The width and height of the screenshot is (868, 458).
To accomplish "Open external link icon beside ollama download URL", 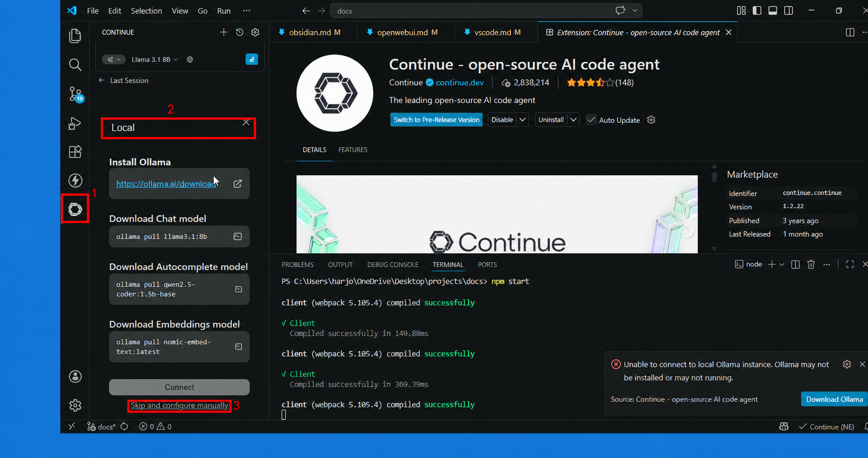I will 237,184.
